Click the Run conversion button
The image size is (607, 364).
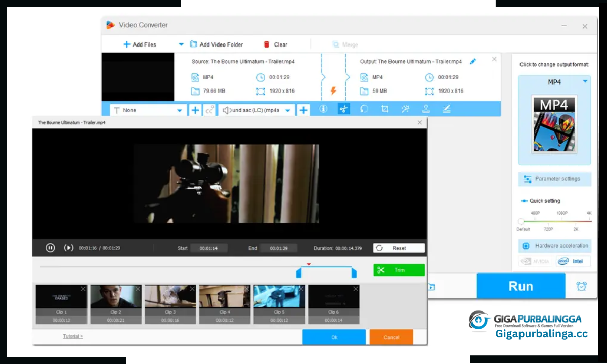521,286
